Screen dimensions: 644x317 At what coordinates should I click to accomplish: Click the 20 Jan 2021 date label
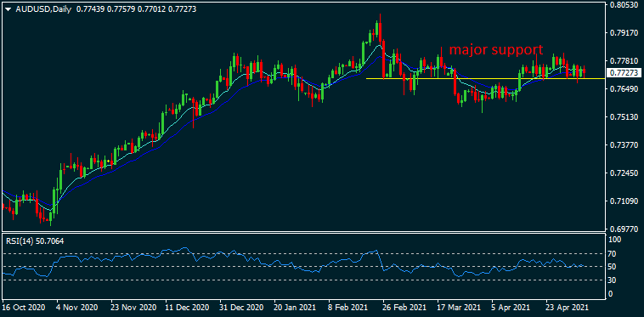pyautogui.click(x=296, y=307)
